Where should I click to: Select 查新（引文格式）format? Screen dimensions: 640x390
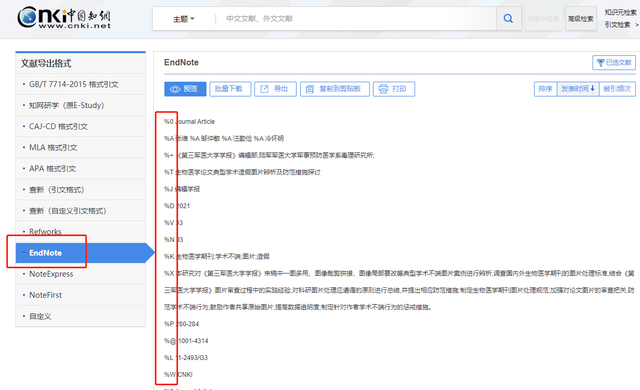click(80, 190)
